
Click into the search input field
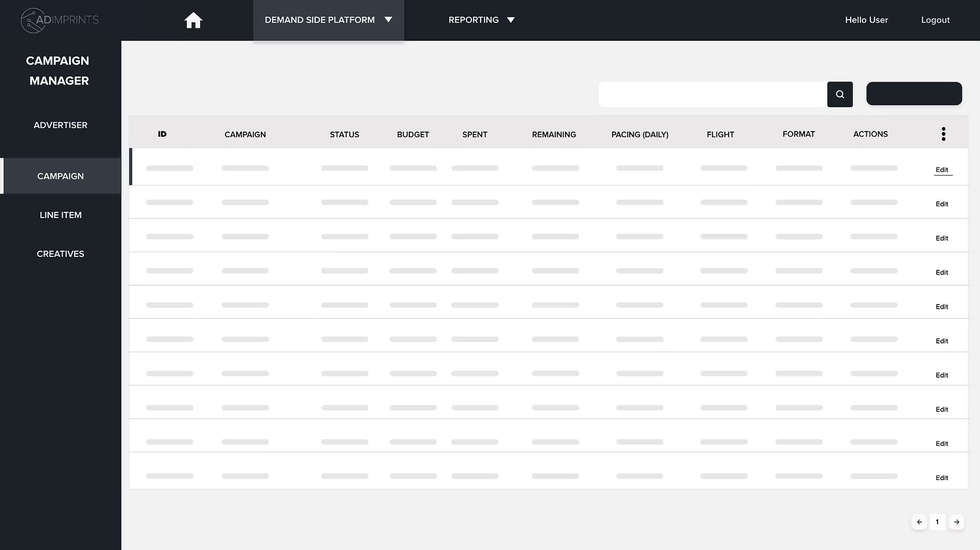[x=712, y=94]
